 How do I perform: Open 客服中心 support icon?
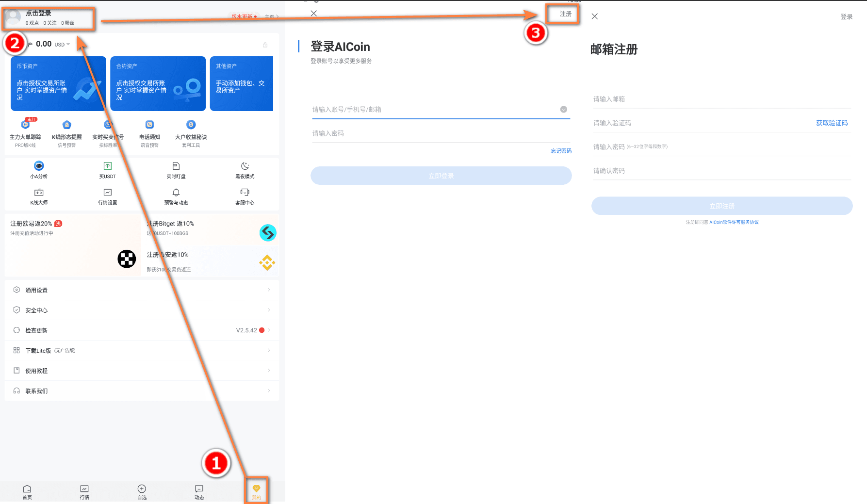[245, 193]
